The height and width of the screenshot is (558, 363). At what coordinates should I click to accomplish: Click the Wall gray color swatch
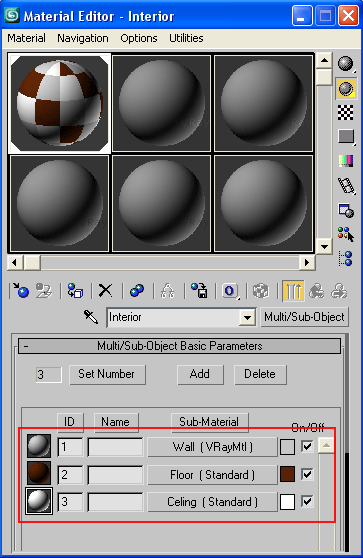(287, 447)
